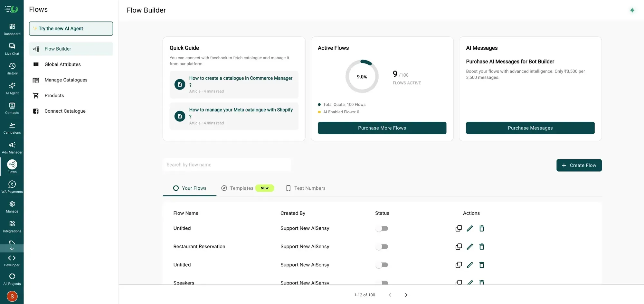Click Try the new AI Agent button
644x304 pixels.
point(71,29)
